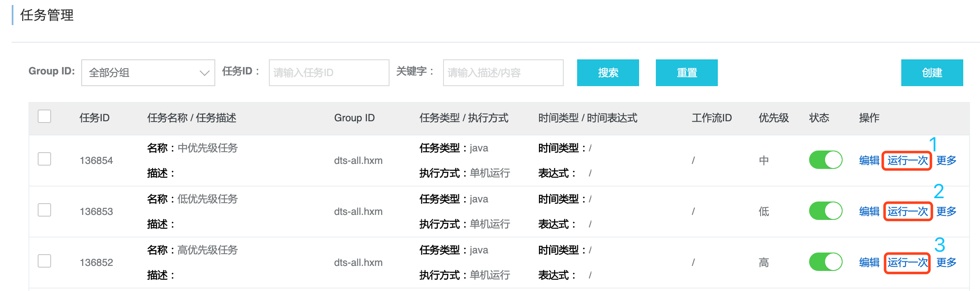980x291 pixels.
Task: Click the 创建 create button
Action: (x=932, y=73)
